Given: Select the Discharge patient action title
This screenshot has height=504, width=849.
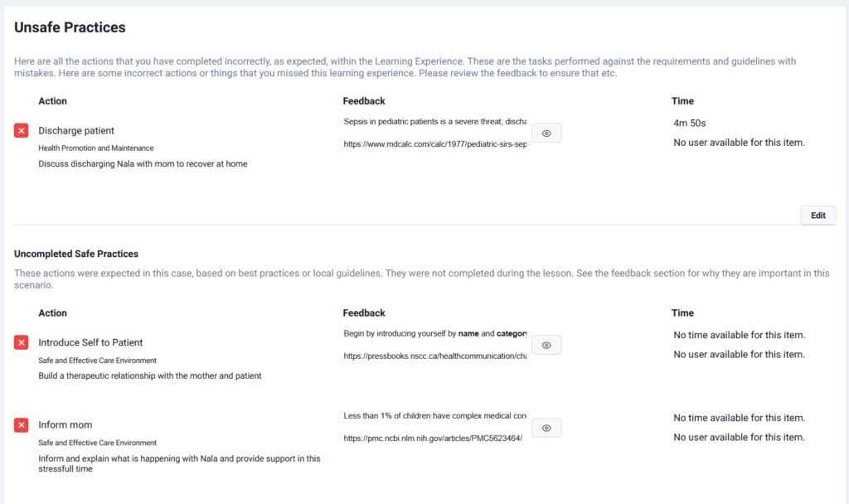Looking at the screenshot, I should coord(76,131).
